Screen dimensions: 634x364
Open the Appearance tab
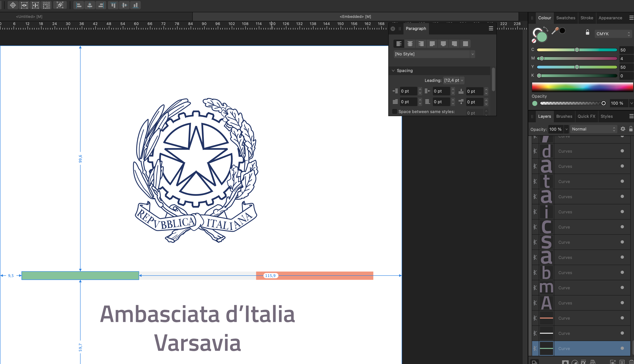click(x=610, y=18)
